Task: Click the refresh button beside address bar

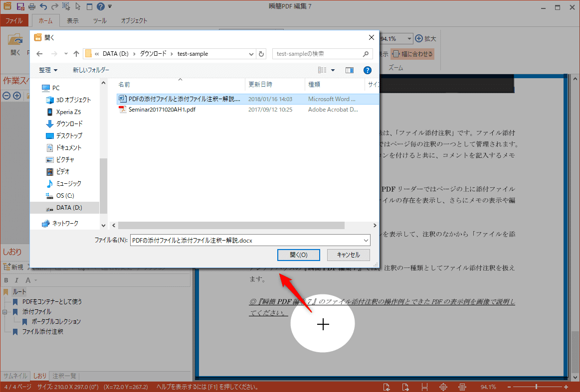Action: pyautogui.click(x=262, y=54)
